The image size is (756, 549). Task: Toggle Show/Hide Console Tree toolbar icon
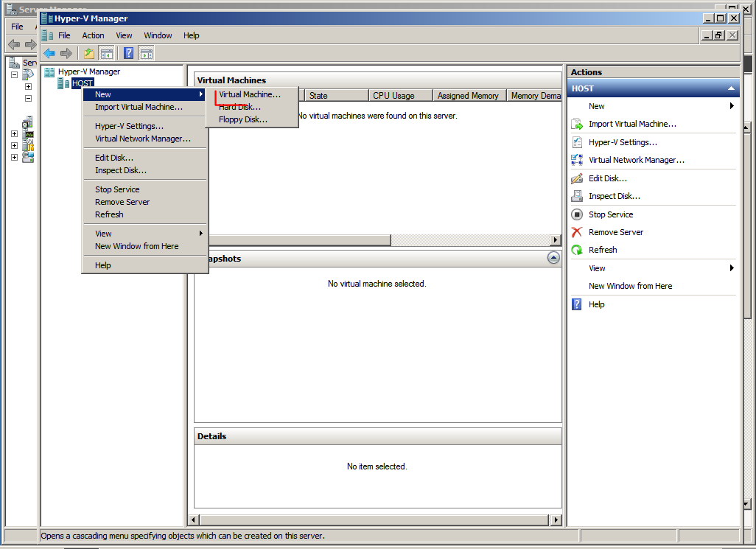[107, 53]
